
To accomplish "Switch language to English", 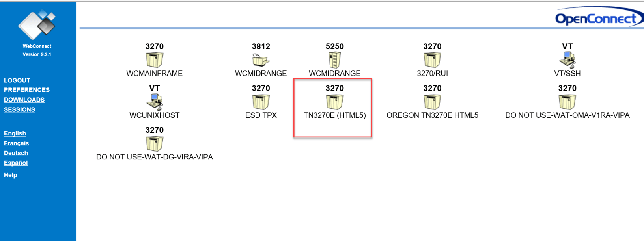I will [15, 133].
